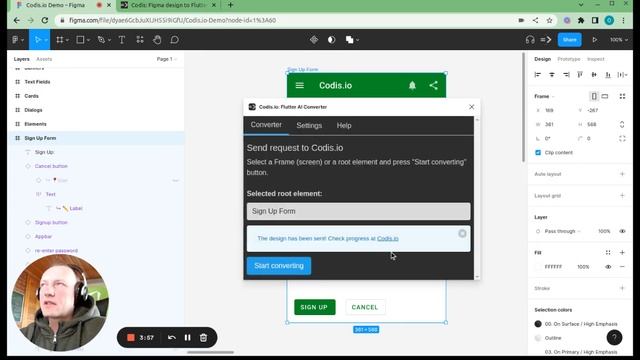Toggle constrain proportions icon
Screen dimensions: 640x360
tap(622, 124)
